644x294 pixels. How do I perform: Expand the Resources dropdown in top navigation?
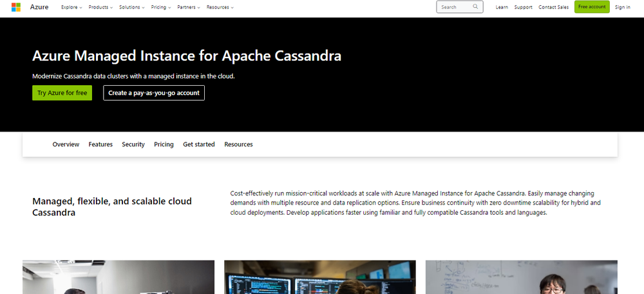pos(220,7)
